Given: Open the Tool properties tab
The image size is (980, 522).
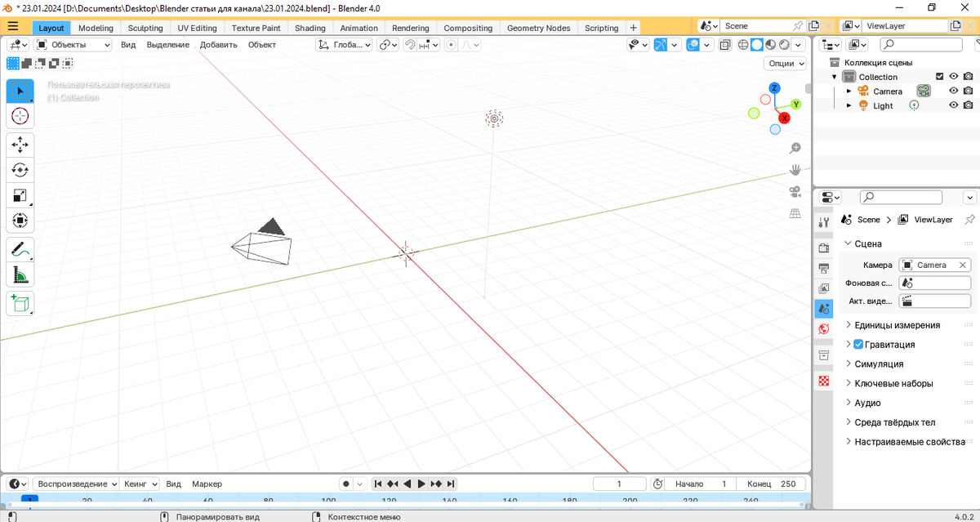Looking at the screenshot, I should pos(824,223).
